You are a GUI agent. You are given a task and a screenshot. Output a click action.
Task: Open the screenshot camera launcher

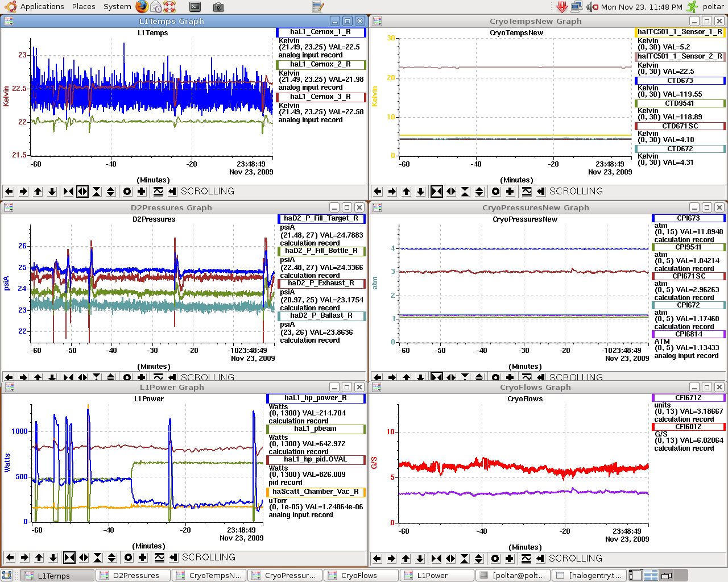click(218, 7)
